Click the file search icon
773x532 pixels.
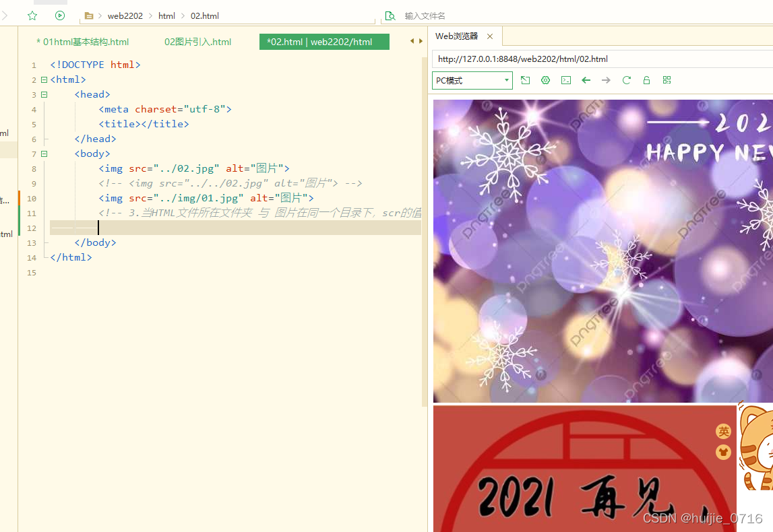coord(390,15)
